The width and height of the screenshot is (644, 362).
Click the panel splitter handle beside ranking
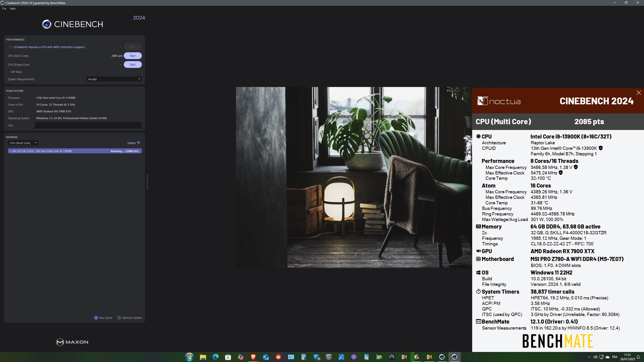(147, 182)
